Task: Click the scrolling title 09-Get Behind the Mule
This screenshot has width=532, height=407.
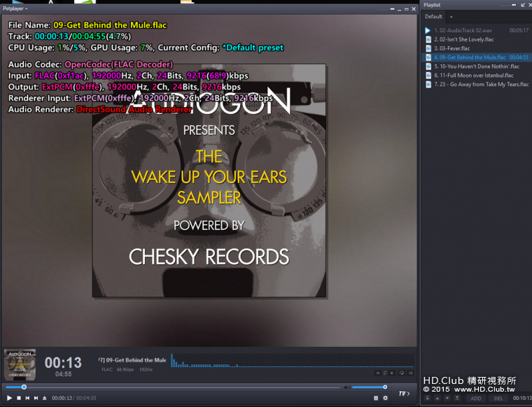Action: click(x=132, y=360)
